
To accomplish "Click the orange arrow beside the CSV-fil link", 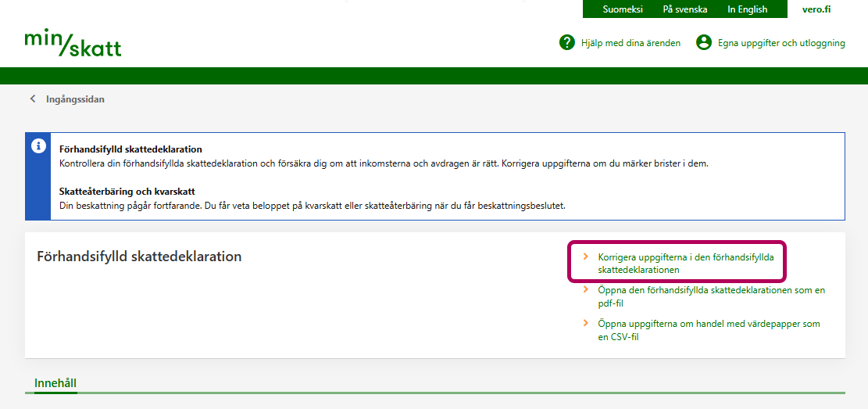I will 586,324.
